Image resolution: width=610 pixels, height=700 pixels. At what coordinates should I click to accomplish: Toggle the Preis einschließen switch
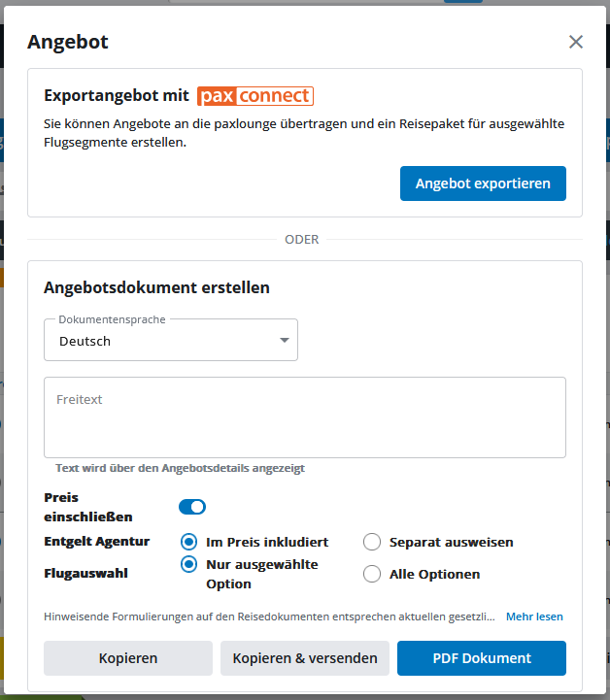pos(192,507)
